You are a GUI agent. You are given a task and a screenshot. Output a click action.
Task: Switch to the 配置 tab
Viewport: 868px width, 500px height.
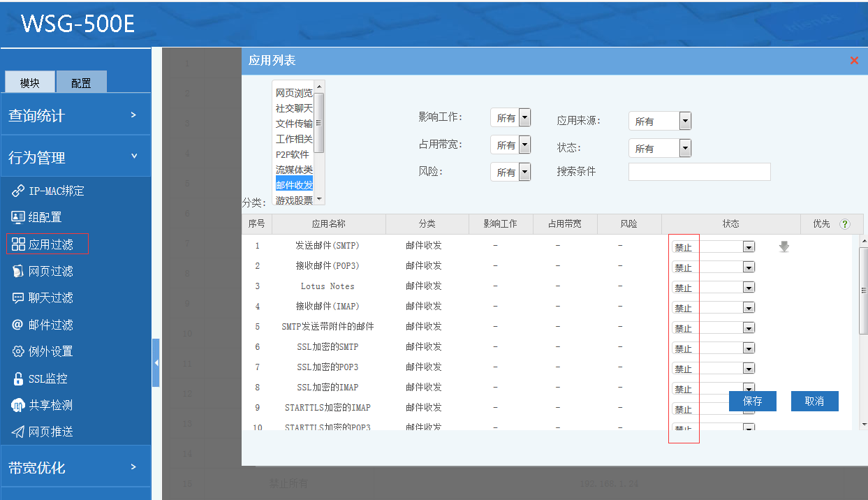[x=81, y=82]
